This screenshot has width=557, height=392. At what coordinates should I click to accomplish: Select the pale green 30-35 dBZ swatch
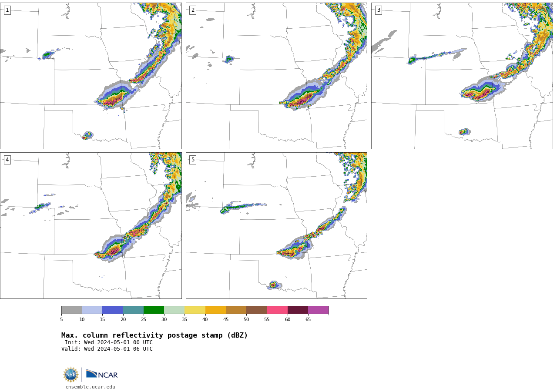[174, 310]
